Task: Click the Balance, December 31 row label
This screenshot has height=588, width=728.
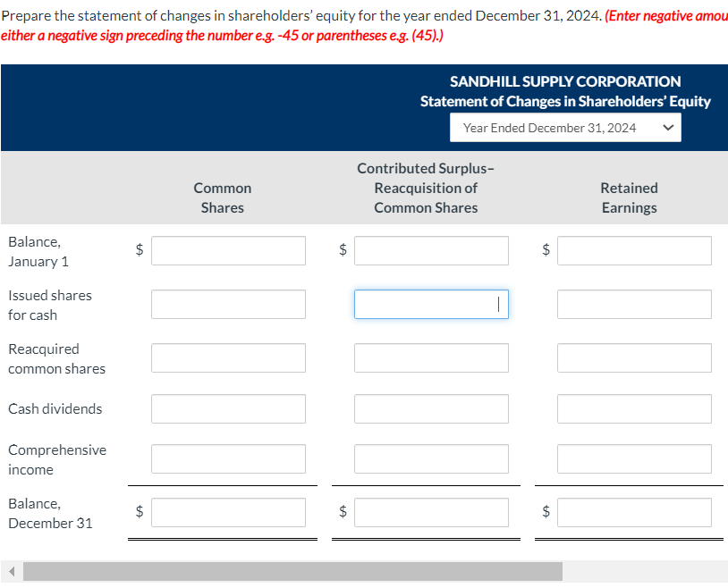Action: click(x=50, y=513)
